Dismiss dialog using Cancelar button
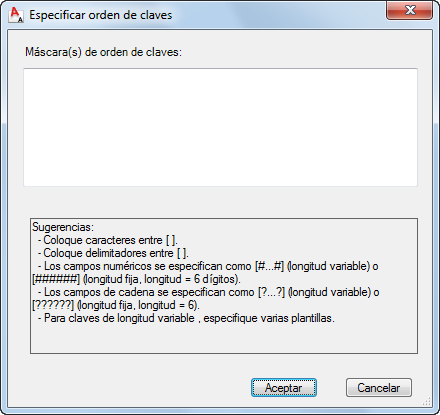The image size is (440, 415). [379, 388]
